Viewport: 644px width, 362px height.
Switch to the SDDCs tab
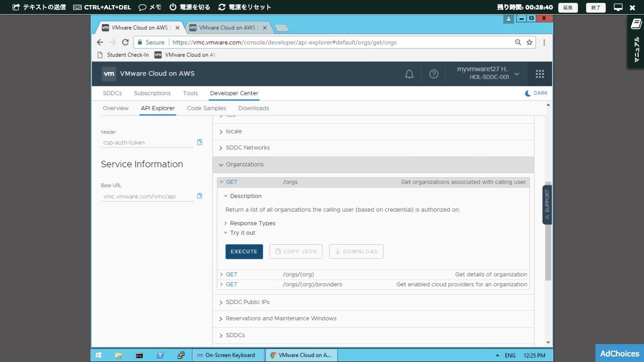coord(112,93)
